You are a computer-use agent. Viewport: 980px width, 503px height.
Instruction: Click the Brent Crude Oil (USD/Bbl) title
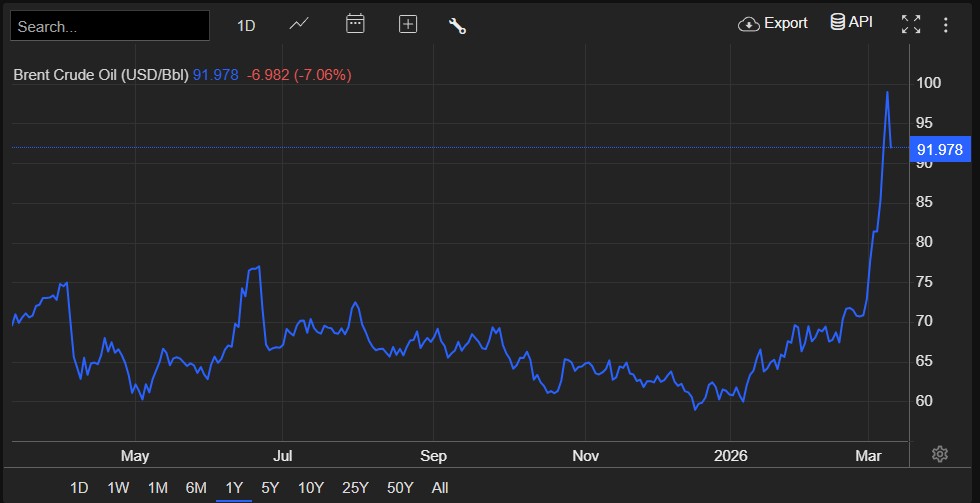[101, 75]
